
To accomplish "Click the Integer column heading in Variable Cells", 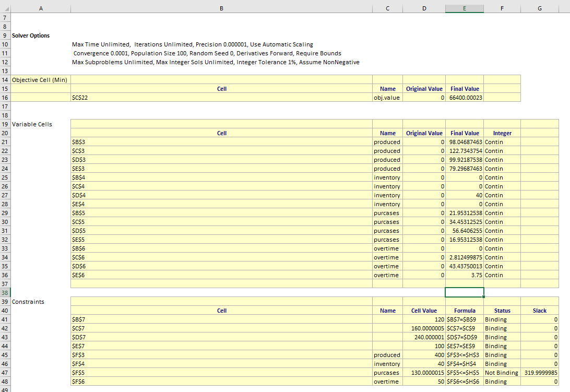I will coord(502,133).
